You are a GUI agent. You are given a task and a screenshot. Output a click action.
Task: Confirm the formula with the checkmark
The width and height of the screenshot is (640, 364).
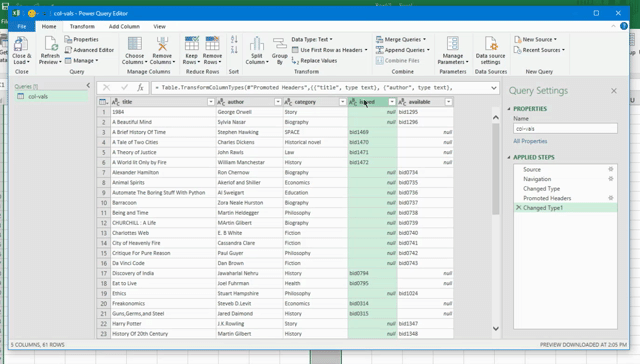tap(124, 87)
